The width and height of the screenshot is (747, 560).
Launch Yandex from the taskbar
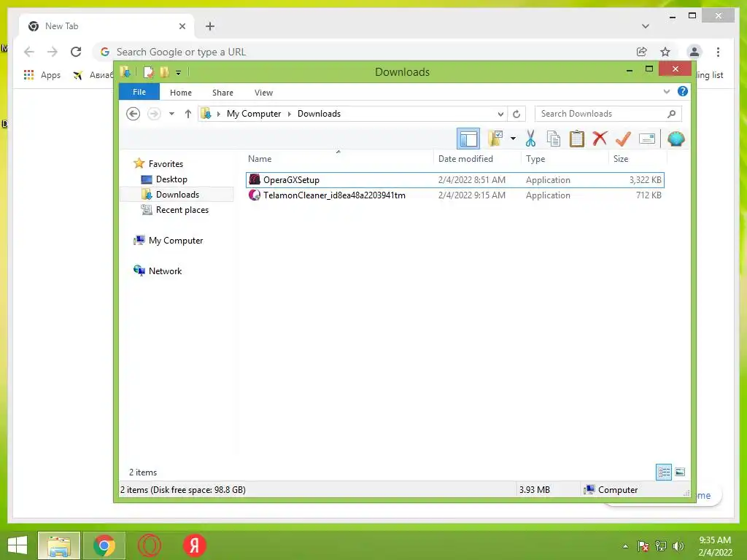(x=194, y=545)
